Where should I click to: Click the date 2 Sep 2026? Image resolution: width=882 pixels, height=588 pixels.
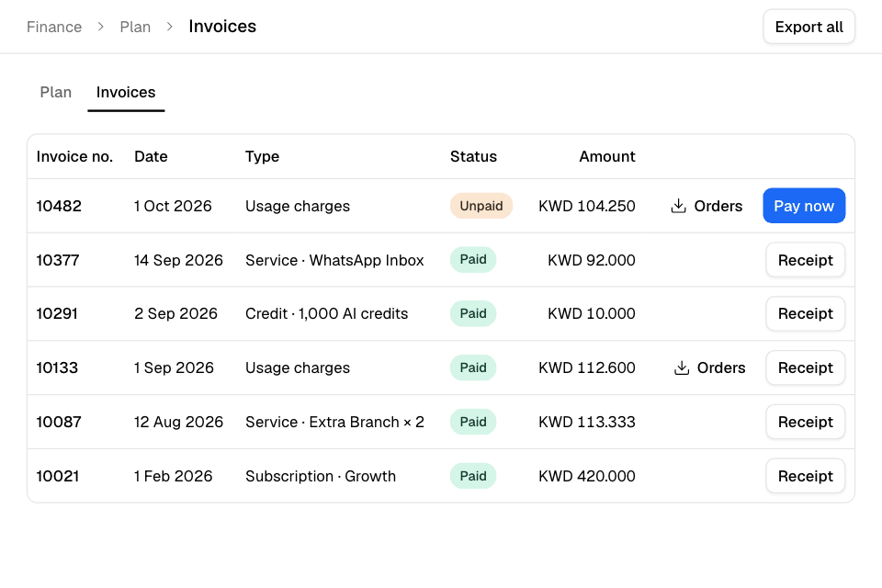175,313
